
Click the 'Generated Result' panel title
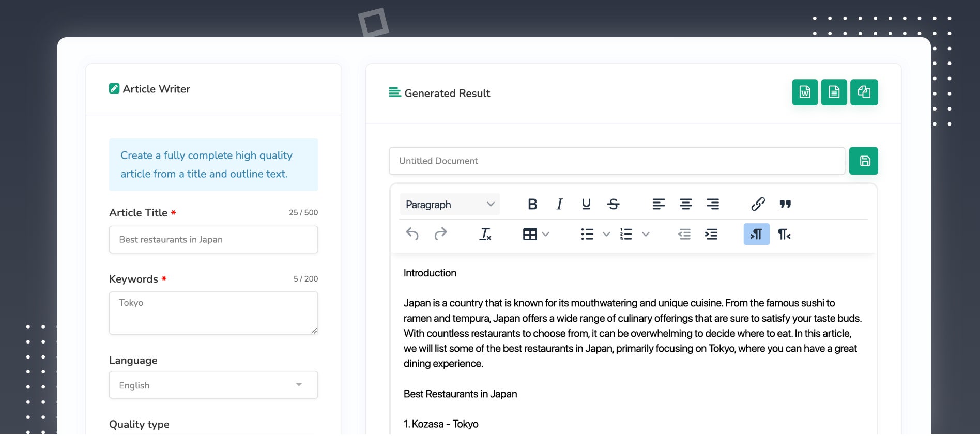pyautogui.click(x=447, y=93)
